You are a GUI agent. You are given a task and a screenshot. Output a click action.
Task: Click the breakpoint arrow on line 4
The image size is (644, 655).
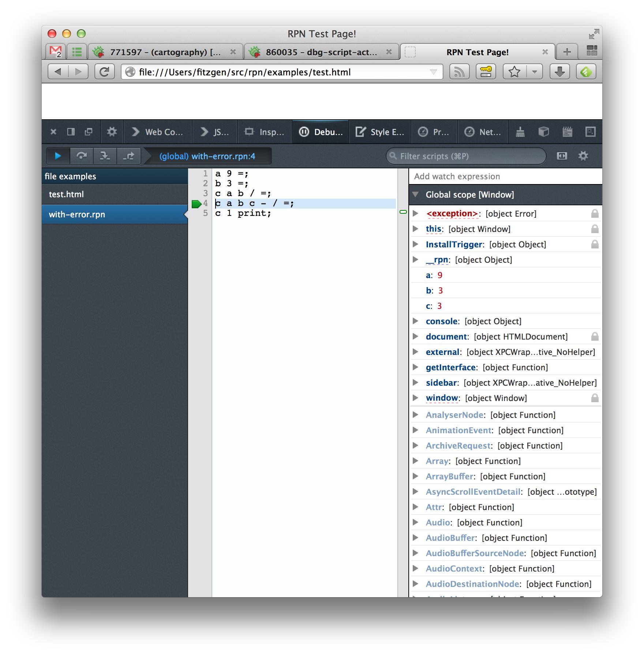[x=196, y=204]
